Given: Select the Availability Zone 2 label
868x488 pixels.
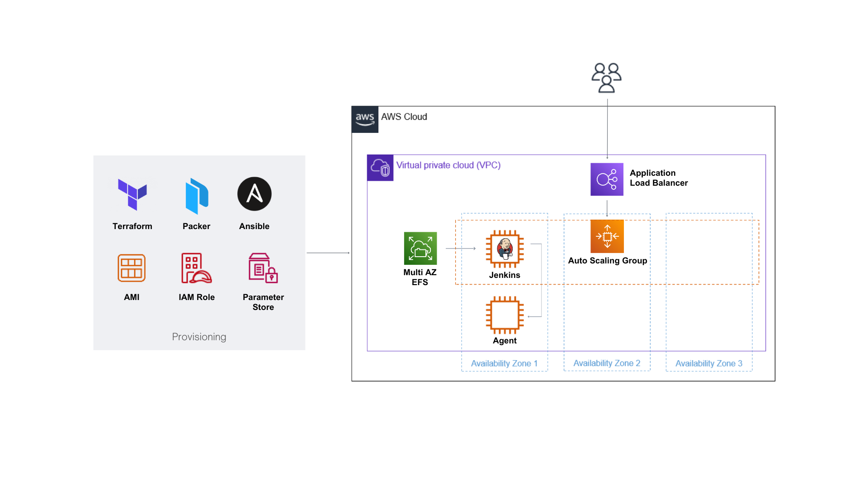Looking at the screenshot, I should click(607, 363).
